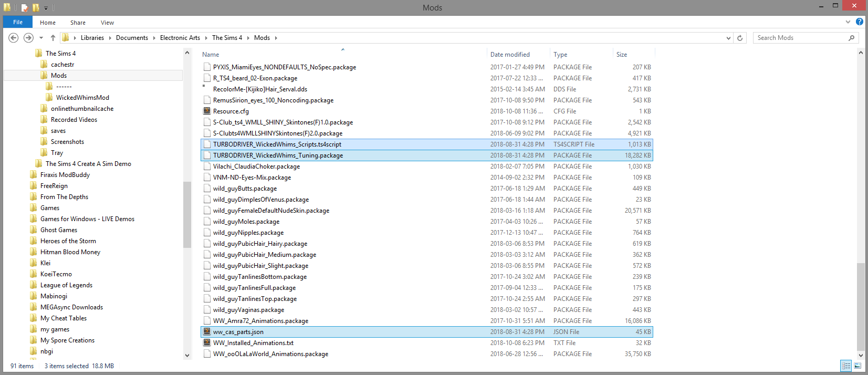Click the Search Mods input field
Image resolution: width=868 pixels, height=375 pixels.
point(800,38)
